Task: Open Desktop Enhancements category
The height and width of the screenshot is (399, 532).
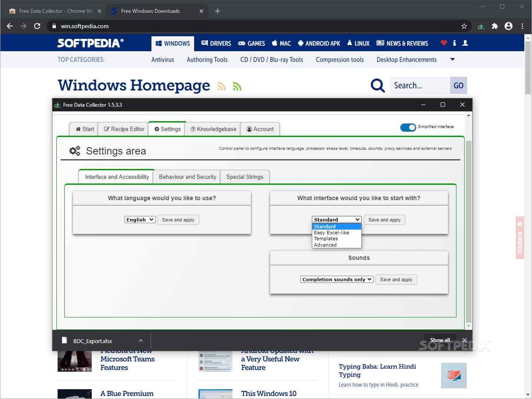Action: pyautogui.click(x=407, y=60)
